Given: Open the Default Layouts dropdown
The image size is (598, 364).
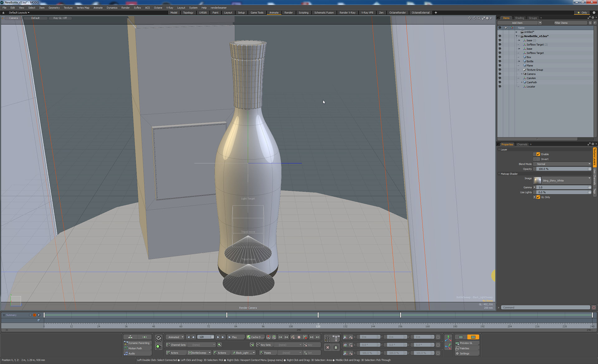Looking at the screenshot, I should [x=19, y=13].
